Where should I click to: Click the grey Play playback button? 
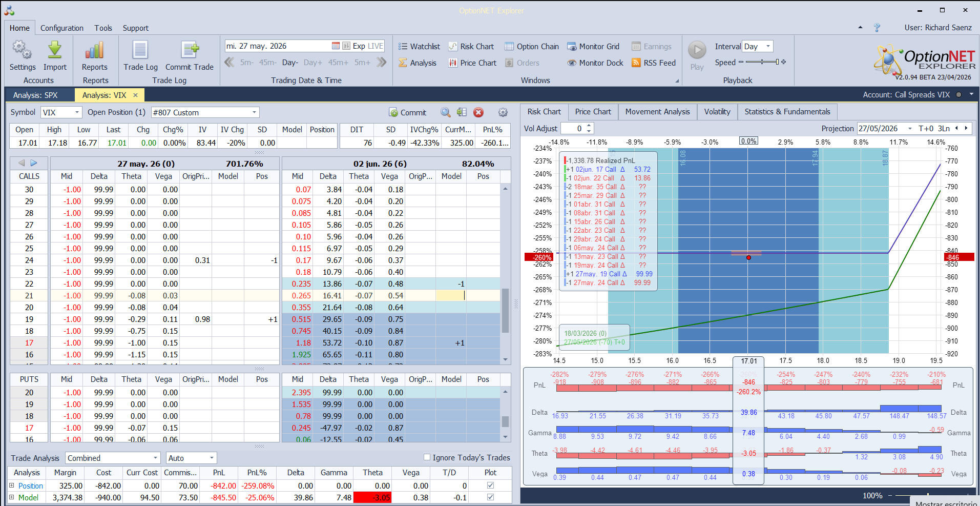pos(697,50)
